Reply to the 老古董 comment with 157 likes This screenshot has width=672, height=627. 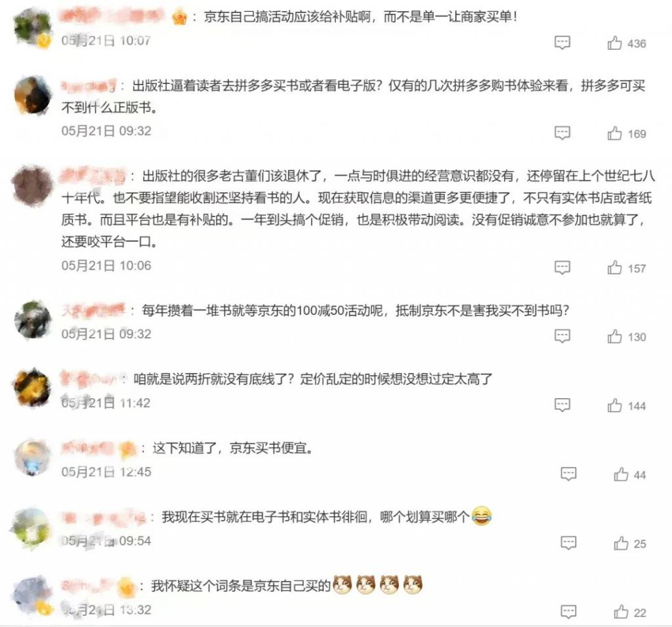click(562, 268)
